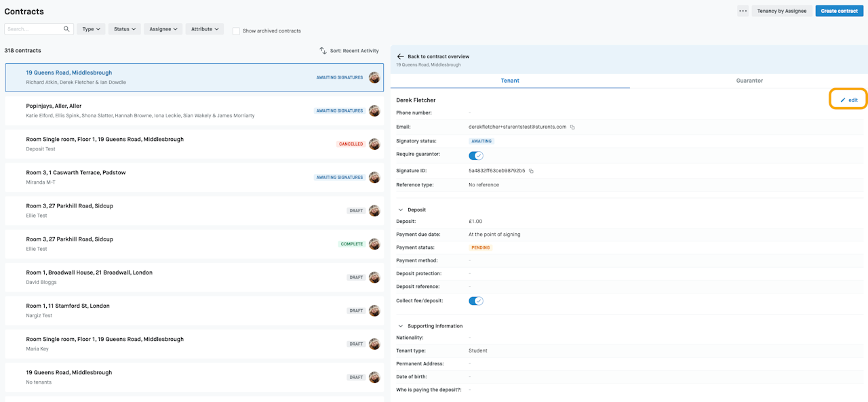Switch to the Guarantor tab
This screenshot has height=402, width=868.
pos(749,81)
